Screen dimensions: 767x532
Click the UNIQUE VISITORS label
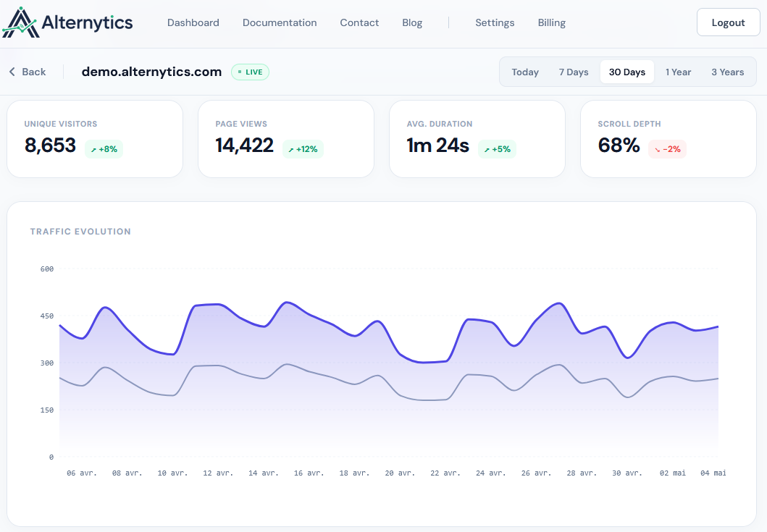tap(61, 124)
